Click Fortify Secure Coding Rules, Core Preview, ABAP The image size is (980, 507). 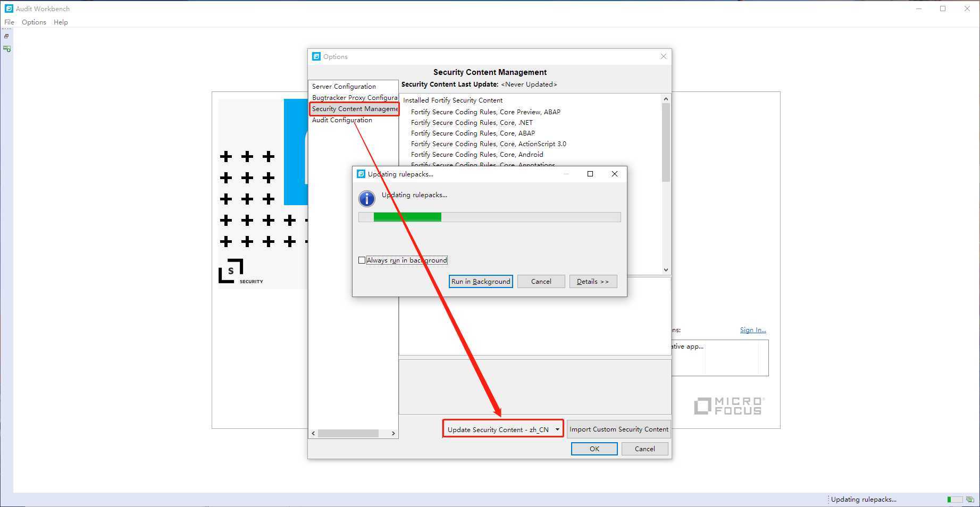[x=485, y=112]
